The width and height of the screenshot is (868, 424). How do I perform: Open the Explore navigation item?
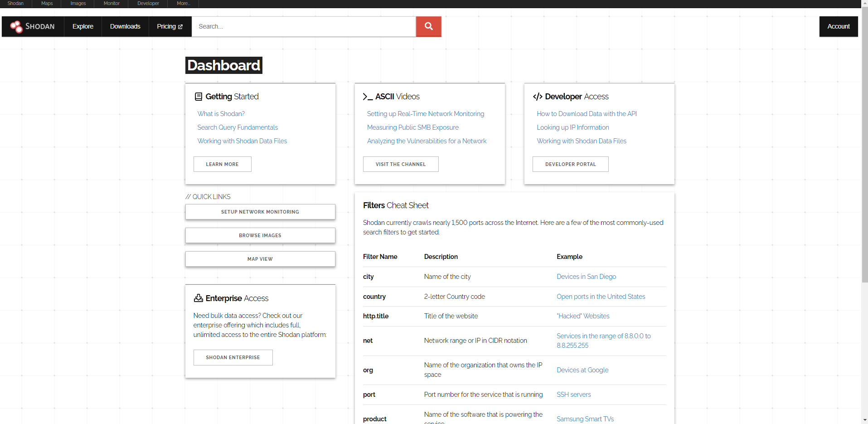tap(83, 26)
